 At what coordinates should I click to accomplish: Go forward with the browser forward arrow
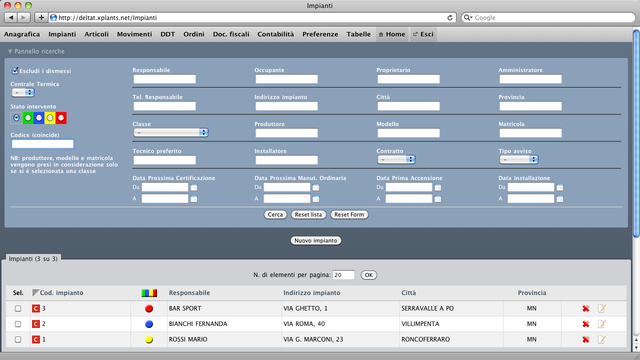(24, 18)
